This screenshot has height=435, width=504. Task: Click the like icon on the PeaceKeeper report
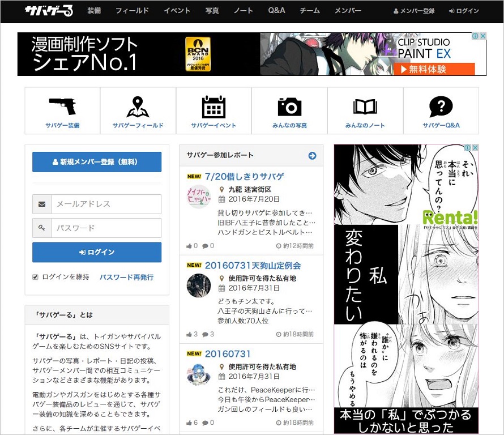click(189, 423)
